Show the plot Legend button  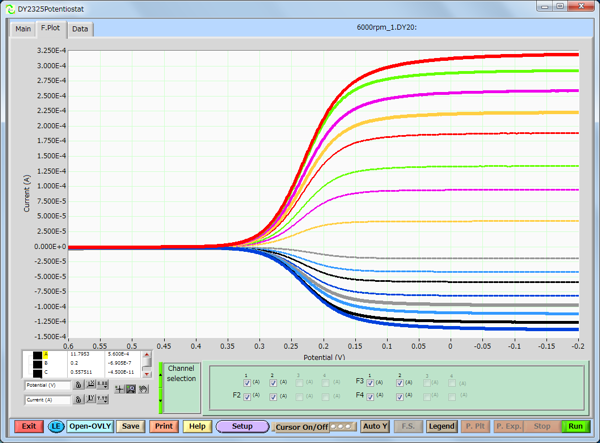[x=442, y=426]
